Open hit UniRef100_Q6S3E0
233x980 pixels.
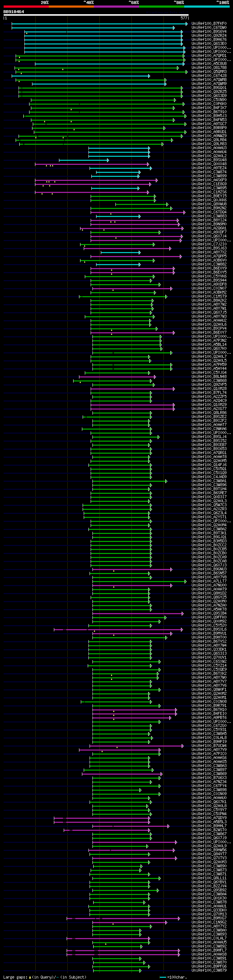tap(209, 43)
